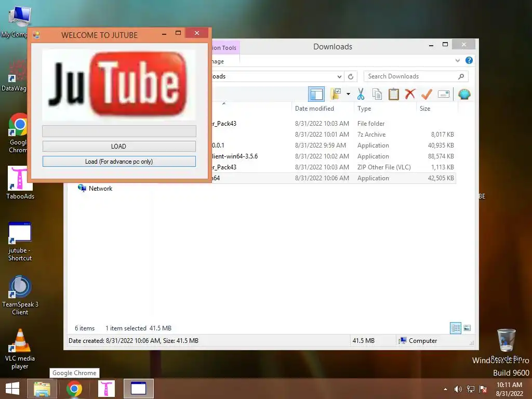The image size is (532, 399).
Task: Click the Copy documents icon
Action: [x=377, y=94]
